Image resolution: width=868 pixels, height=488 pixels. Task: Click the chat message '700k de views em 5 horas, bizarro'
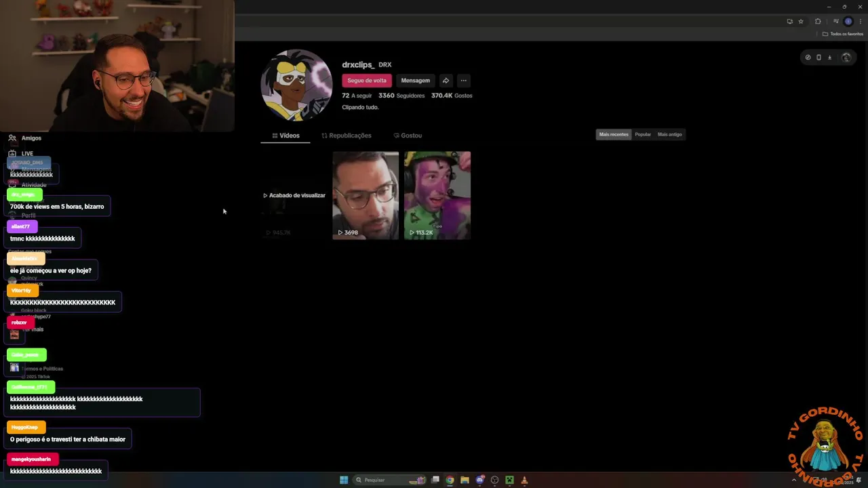pos(57,207)
